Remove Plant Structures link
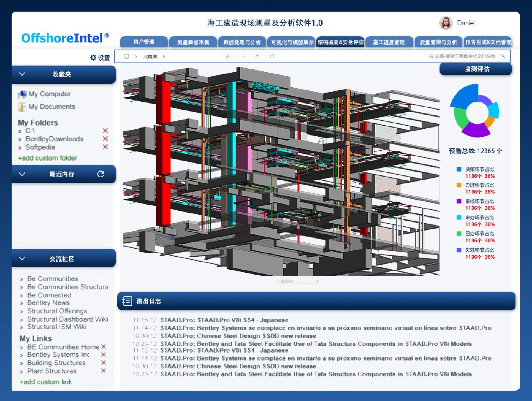 coord(103,371)
